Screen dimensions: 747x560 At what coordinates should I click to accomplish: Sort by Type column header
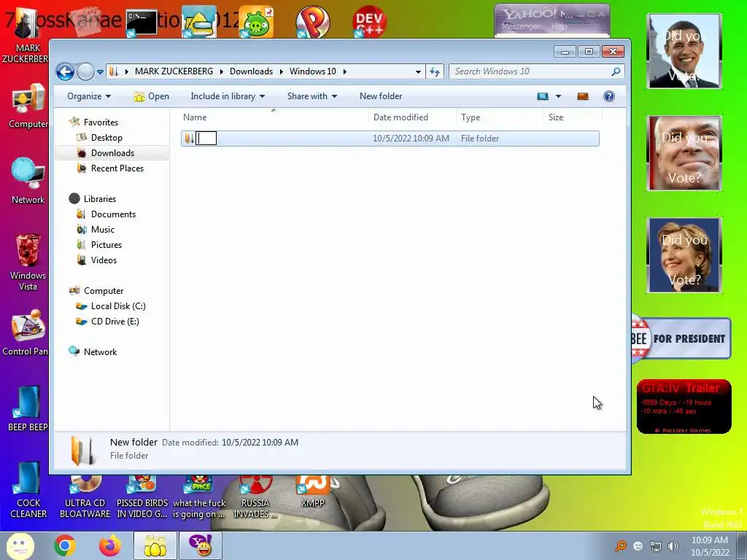click(500, 117)
